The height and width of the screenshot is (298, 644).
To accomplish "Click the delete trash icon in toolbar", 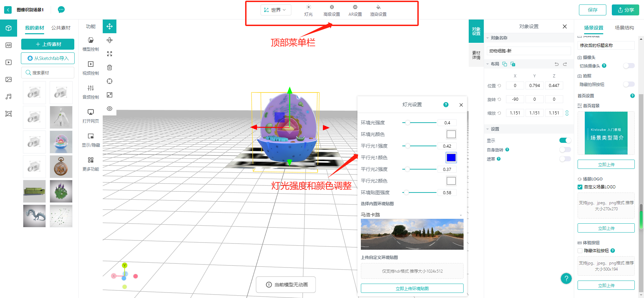I will coord(110,67).
